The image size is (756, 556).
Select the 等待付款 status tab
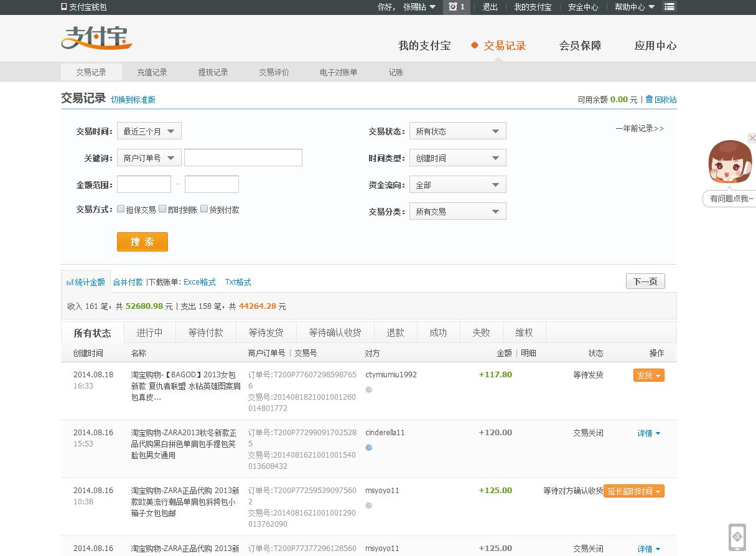coord(205,333)
